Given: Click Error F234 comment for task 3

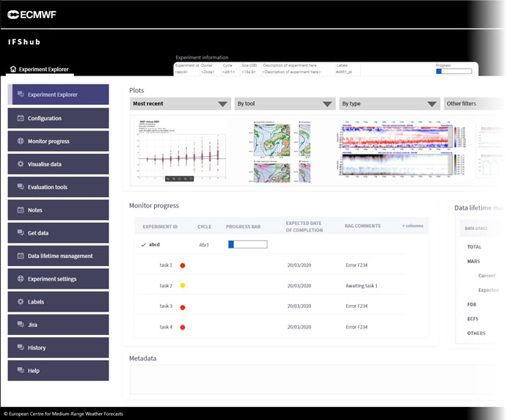Looking at the screenshot, I should coord(356,306).
